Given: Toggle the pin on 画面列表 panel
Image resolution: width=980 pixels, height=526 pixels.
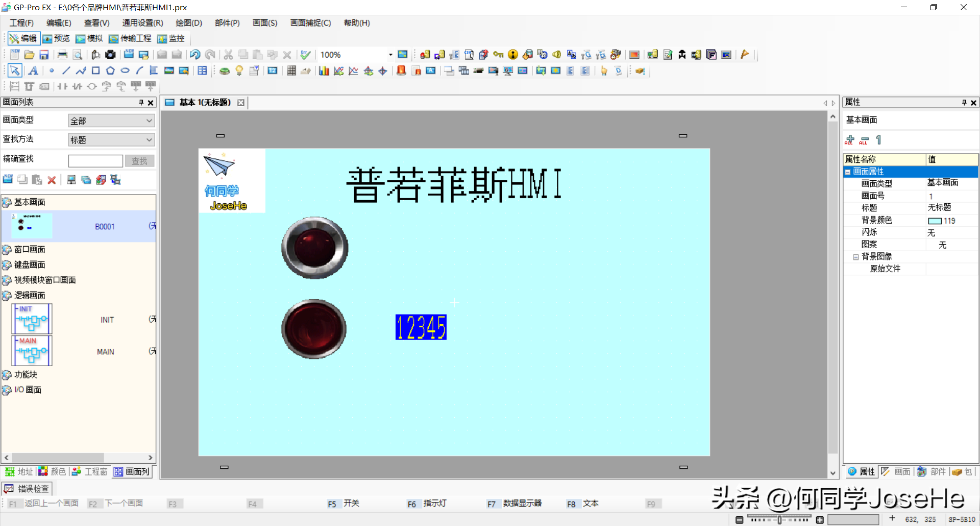Looking at the screenshot, I should [x=141, y=103].
